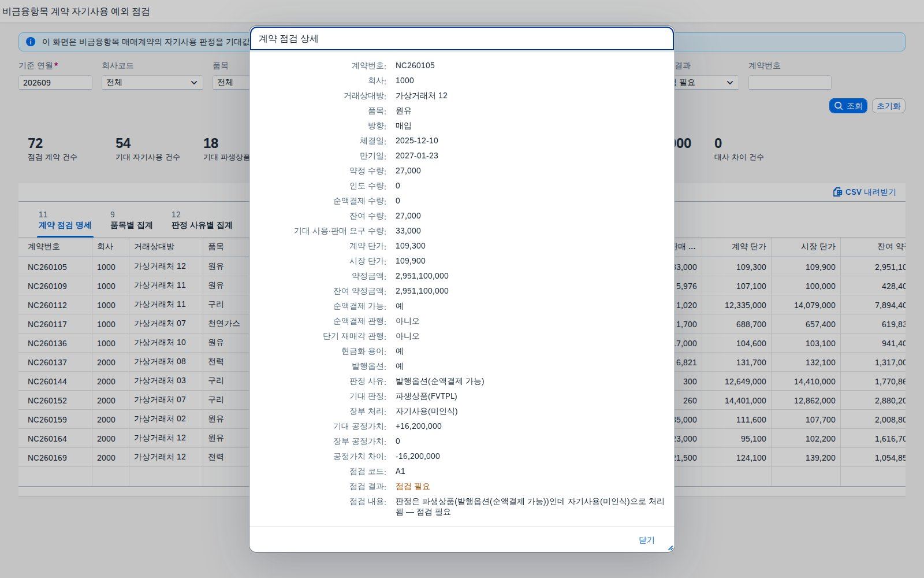Open the 품목 filter dropdown

(231, 83)
